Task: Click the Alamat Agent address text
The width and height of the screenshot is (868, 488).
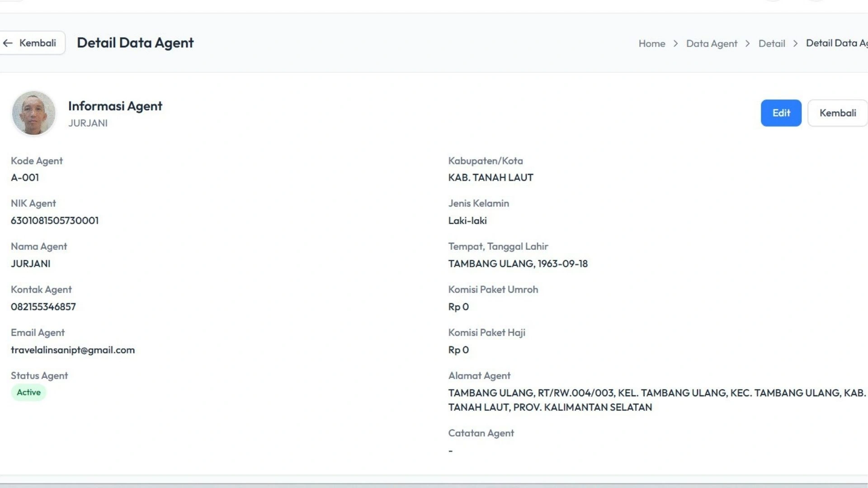Action: [656, 399]
